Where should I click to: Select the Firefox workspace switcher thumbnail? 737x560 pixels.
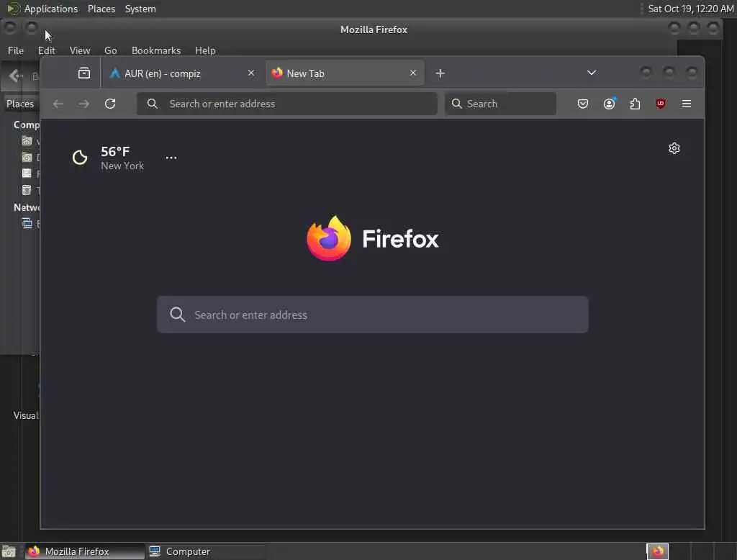(658, 551)
